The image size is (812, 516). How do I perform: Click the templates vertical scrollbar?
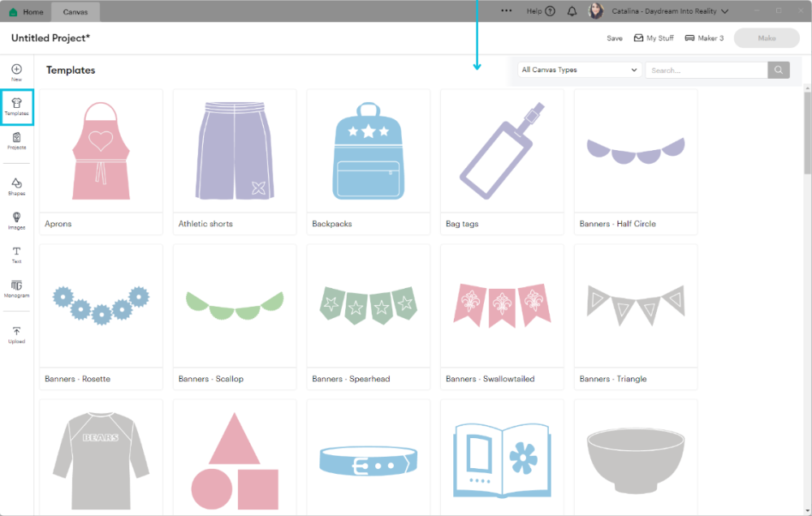(x=807, y=134)
